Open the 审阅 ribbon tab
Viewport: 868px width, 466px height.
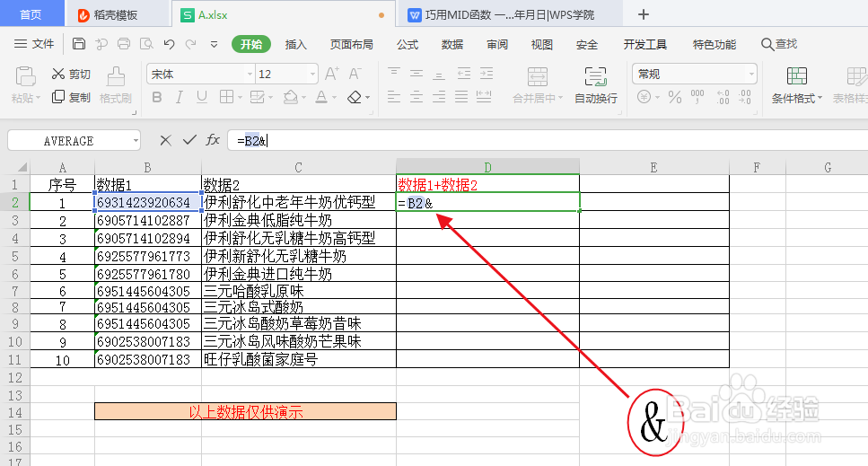pyautogui.click(x=497, y=44)
